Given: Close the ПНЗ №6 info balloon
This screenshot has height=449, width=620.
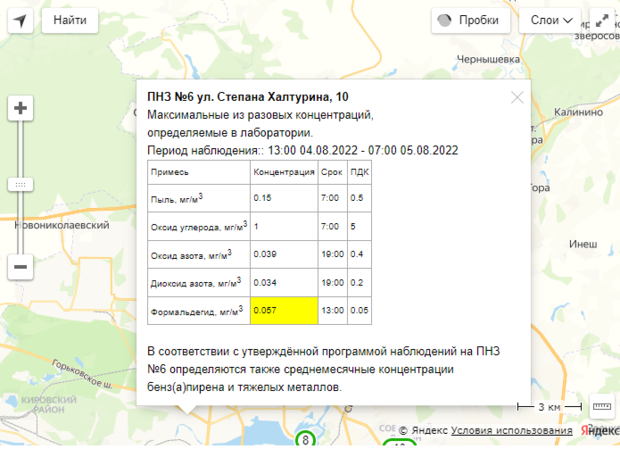Looking at the screenshot, I should click(517, 97).
